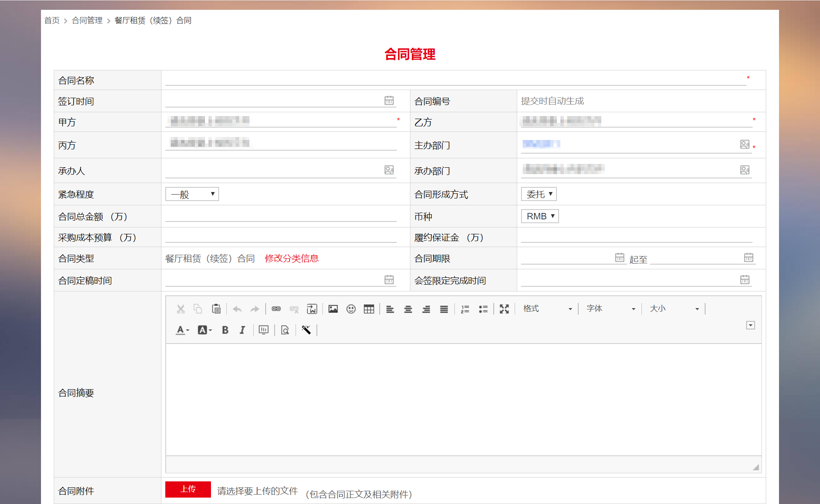Maximize the editor with the fullscreen icon
Viewport: 820px width, 504px height.
click(x=504, y=309)
